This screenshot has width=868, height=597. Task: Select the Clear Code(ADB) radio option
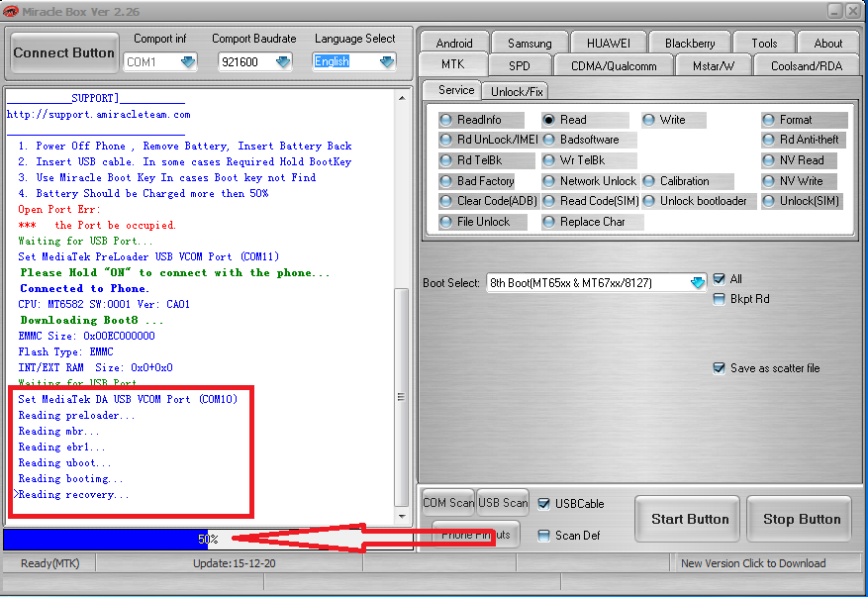[488, 201]
